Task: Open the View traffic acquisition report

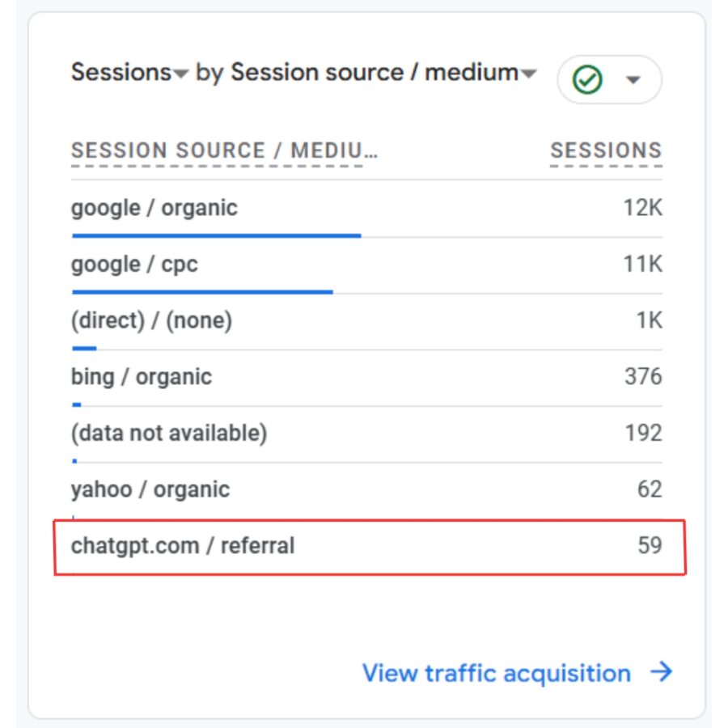Action: click(x=497, y=673)
